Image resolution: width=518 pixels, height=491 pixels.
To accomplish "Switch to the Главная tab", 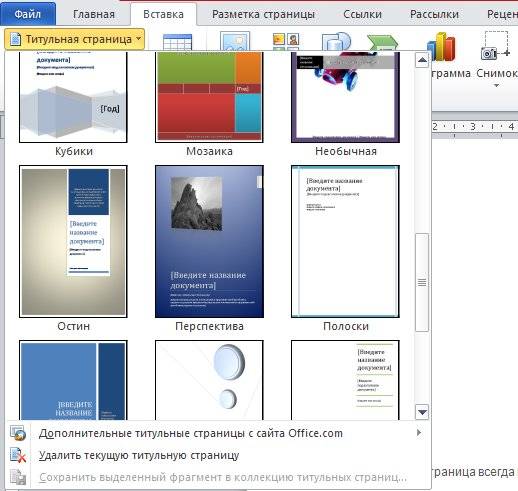I will [x=94, y=14].
